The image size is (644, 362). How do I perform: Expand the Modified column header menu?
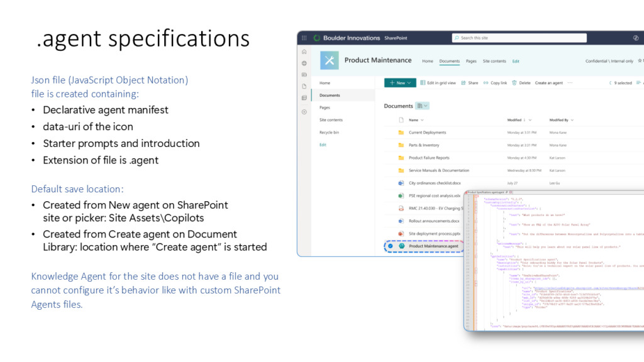[x=530, y=120]
